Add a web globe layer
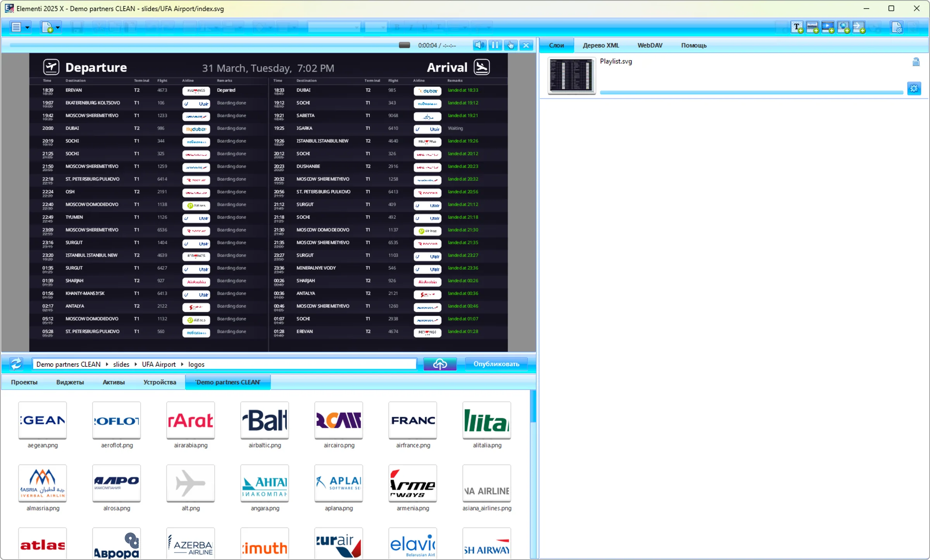This screenshot has height=560, width=930. pos(844,27)
